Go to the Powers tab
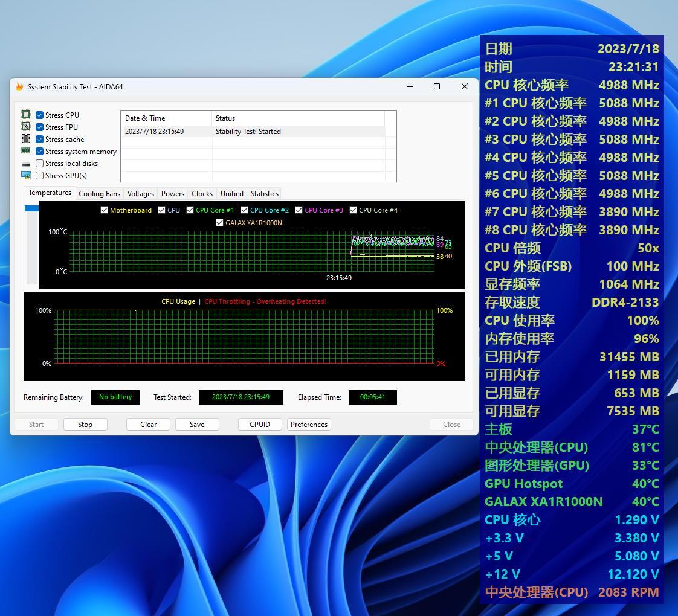Screen dimensions: 678x616 [x=173, y=194]
